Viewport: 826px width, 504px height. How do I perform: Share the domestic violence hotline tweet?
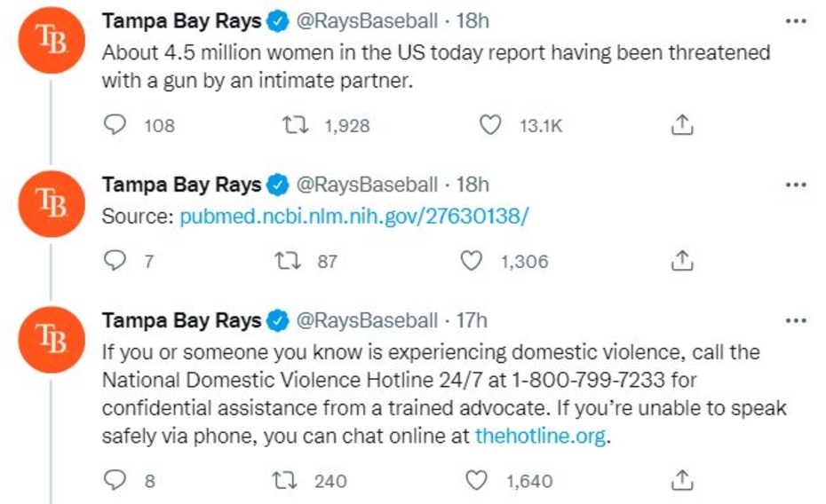coord(680,480)
